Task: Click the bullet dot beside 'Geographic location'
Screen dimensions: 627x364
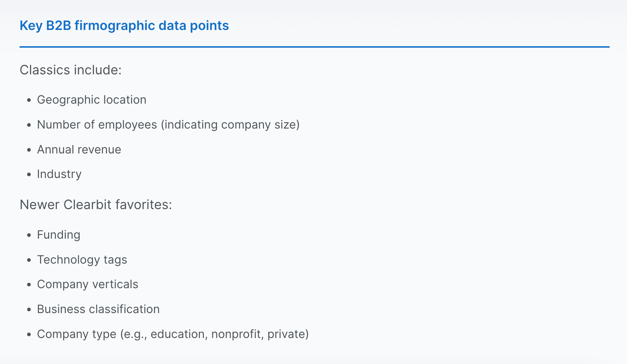Action: (x=29, y=100)
